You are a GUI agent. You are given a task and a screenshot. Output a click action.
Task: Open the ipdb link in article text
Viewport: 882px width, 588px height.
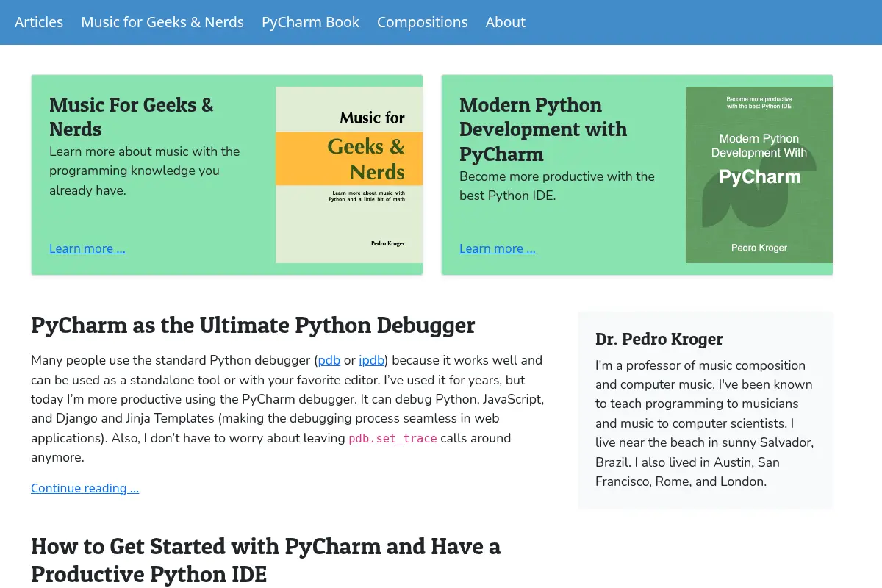click(x=372, y=360)
